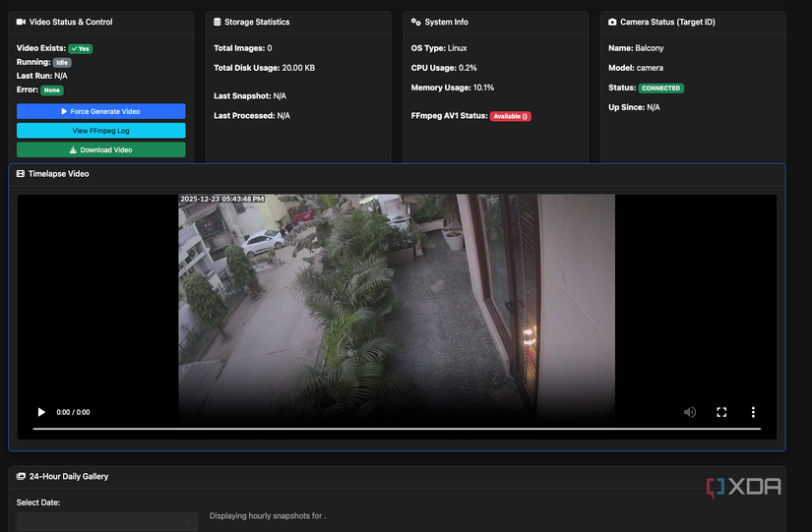This screenshot has height=532, width=812.
Task: Click the Select Date label
Action: coord(38,502)
